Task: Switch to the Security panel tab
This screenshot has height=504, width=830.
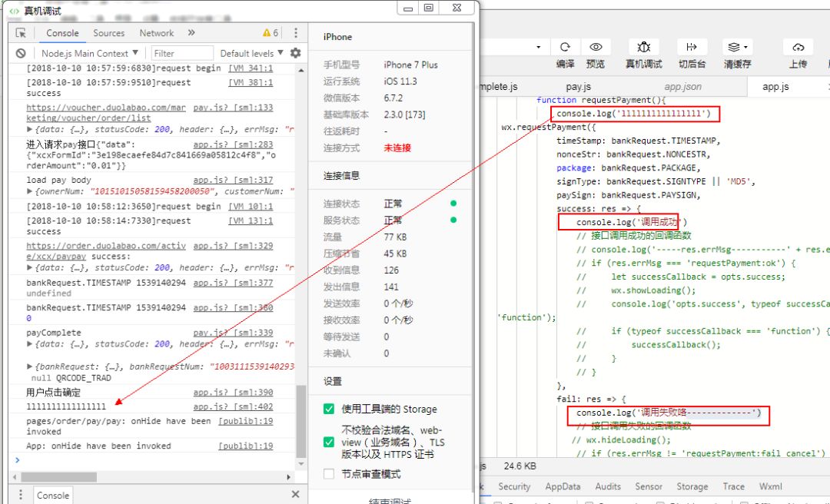Action: point(514,486)
